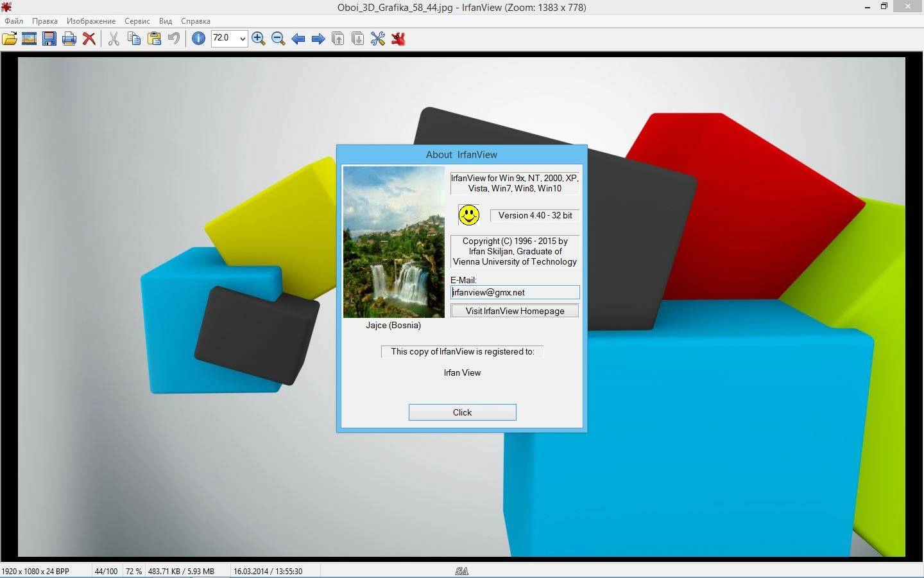Click the Jajce waterfall picture

pyautogui.click(x=393, y=242)
